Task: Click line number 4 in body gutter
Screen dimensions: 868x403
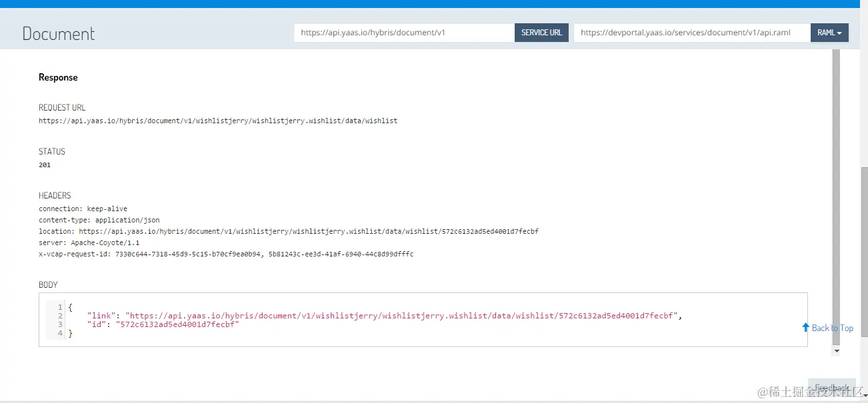Action: tap(60, 333)
